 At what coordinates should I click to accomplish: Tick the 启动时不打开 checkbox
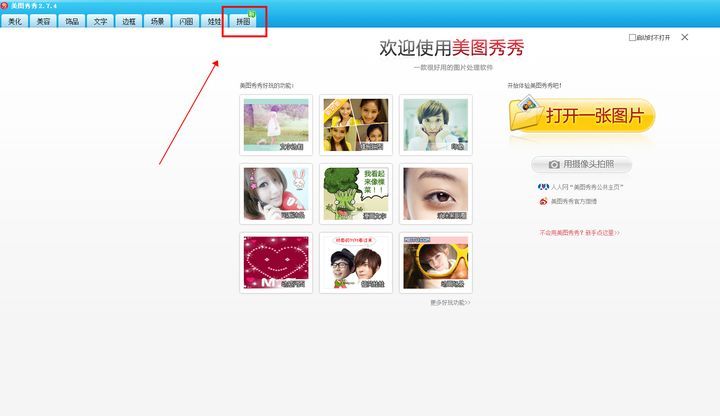pyautogui.click(x=632, y=38)
